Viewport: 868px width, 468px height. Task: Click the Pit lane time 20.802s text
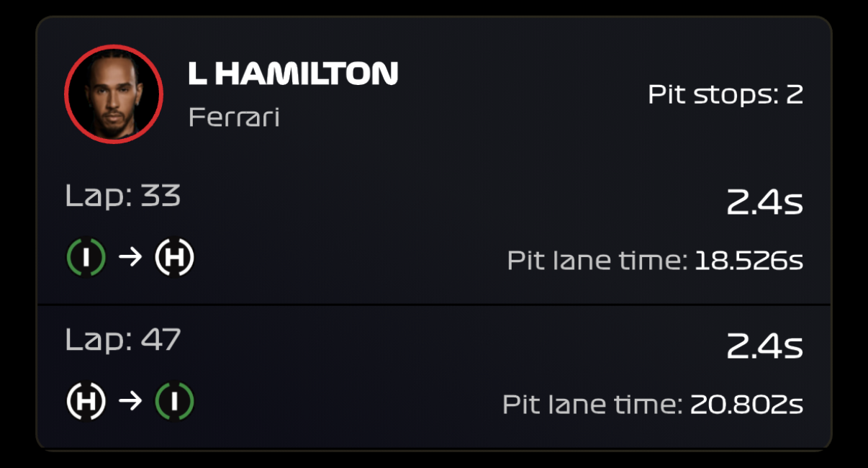click(x=653, y=404)
